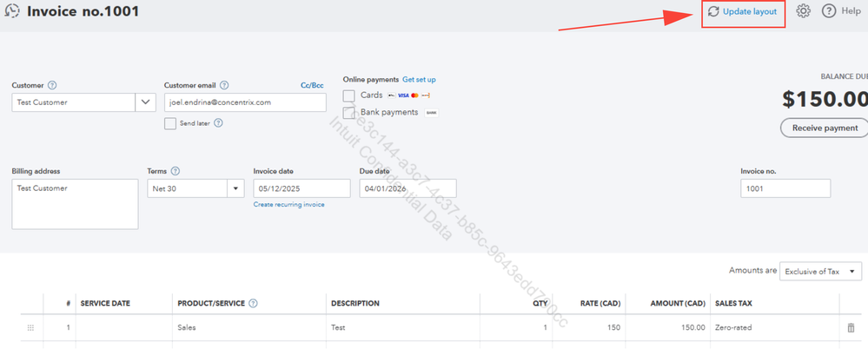This screenshot has width=868, height=349.
Task: Click the quantity cell showing 1
Action: pyautogui.click(x=516, y=328)
